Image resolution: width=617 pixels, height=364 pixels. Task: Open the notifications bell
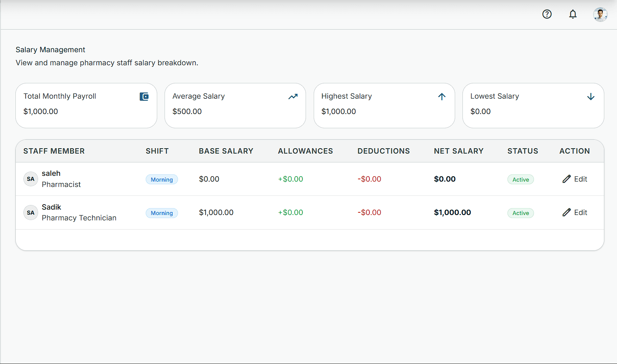point(573,14)
